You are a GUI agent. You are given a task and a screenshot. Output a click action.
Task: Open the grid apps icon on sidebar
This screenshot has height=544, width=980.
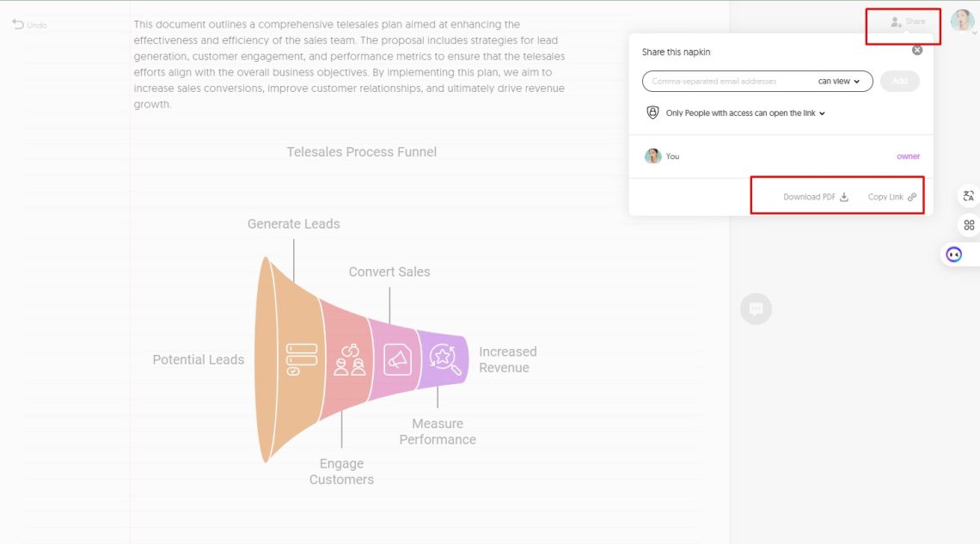click(969, 225)
